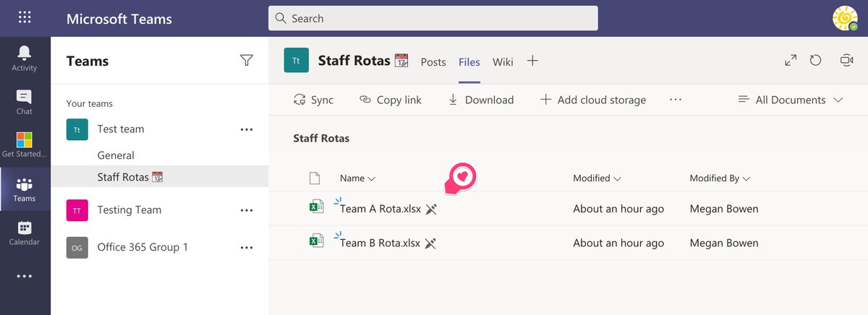The height and width of the screenshot is (315, 868).
Task: Click the Excel icon for Team B Rota
Action: tap(316, 242)
